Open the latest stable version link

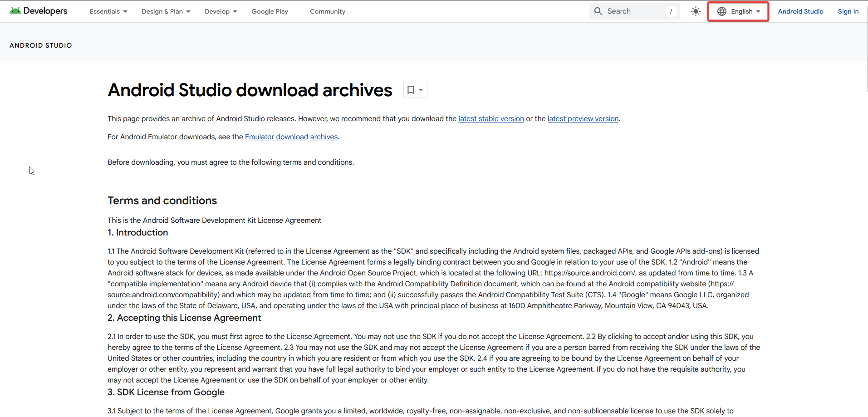point(491,118)
